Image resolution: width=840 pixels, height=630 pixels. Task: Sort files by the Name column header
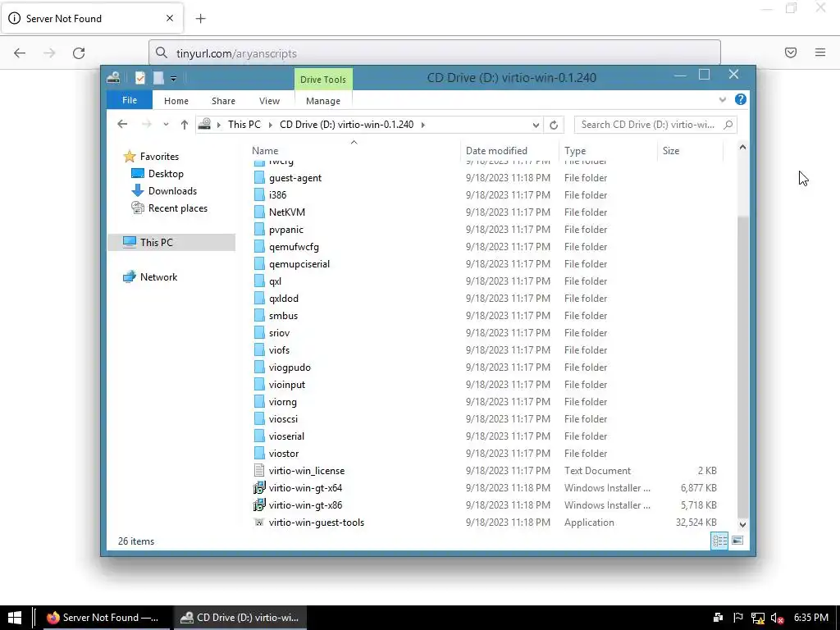[354, 151]
